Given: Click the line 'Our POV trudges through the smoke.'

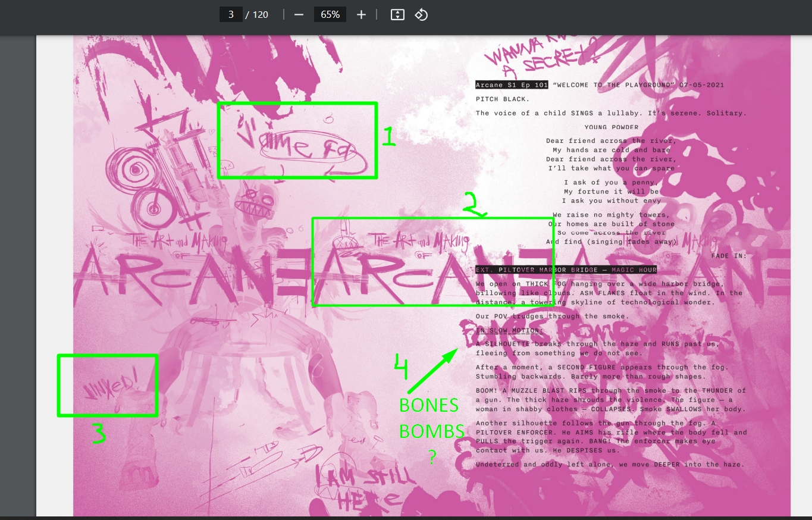Looking at the screenshot, I should point(553,317).
